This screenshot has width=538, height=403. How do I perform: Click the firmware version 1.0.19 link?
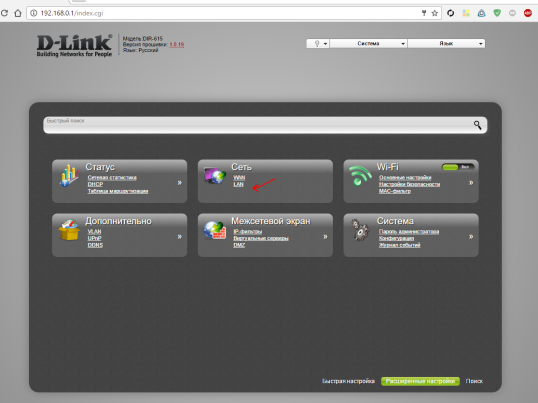point(177,45)
